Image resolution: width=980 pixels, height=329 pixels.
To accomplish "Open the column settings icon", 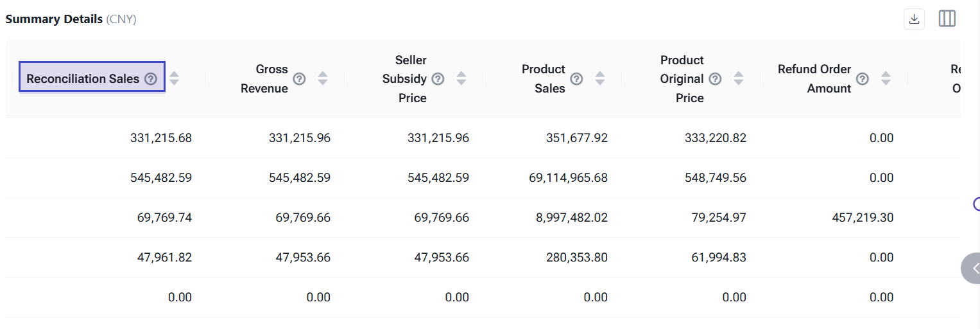I will click(x=947, y=19).
